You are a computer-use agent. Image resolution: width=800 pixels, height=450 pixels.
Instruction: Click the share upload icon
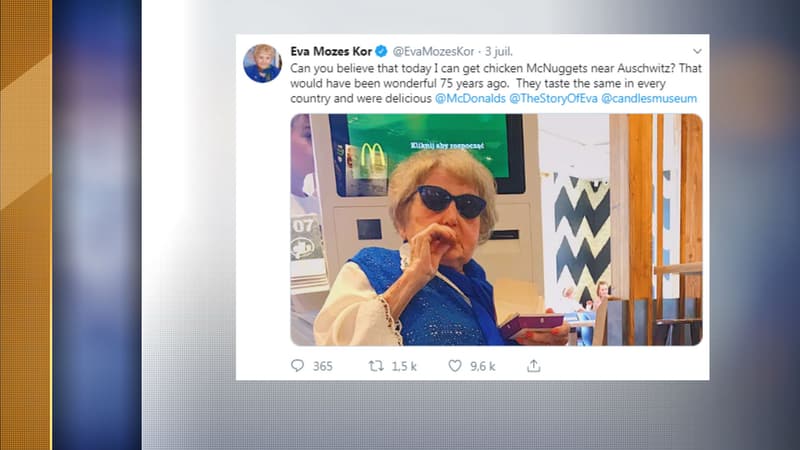click(x=534, y=366)
